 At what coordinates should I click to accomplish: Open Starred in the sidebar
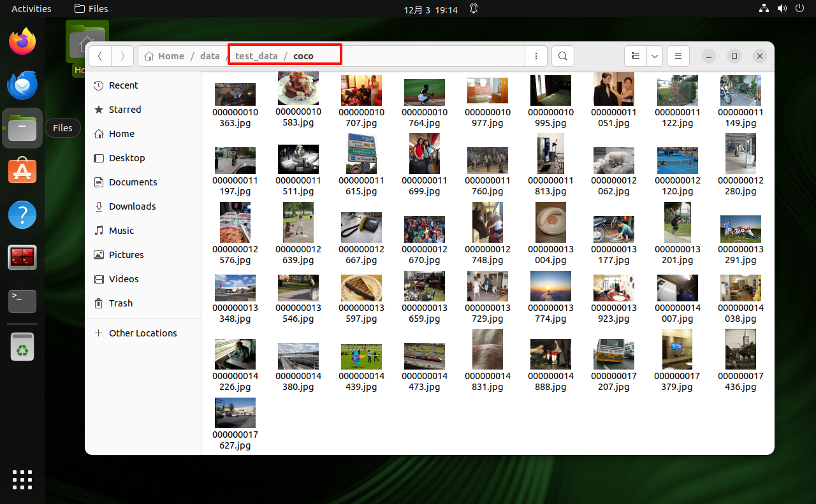(x=143, y=110)
